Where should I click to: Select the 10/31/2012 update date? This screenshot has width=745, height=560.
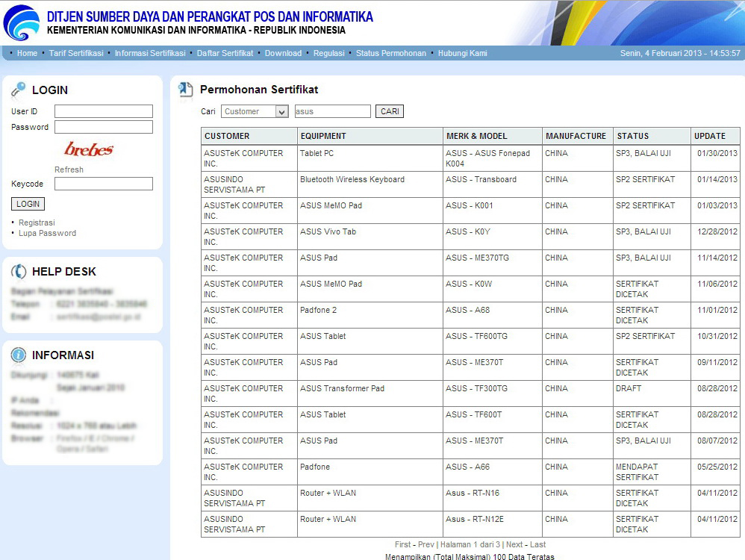[715, 341]
